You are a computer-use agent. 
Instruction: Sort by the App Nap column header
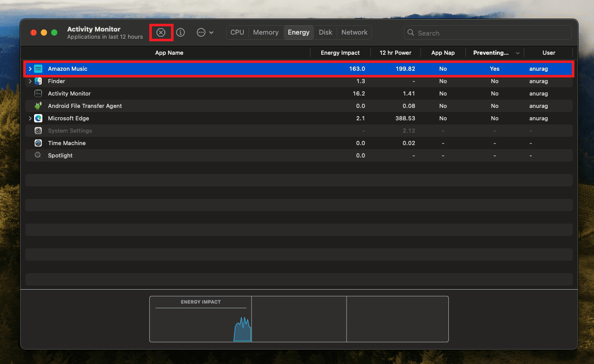point(443,53)
